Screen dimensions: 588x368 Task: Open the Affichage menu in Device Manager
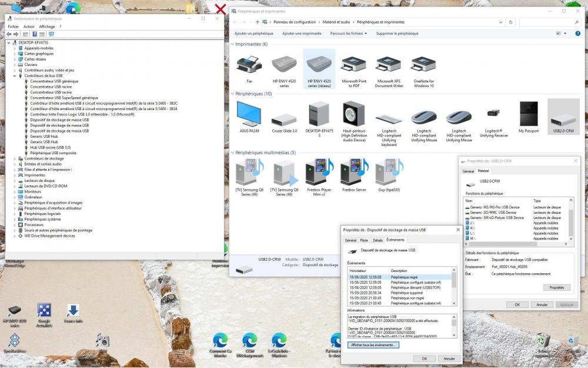(47, 26)
